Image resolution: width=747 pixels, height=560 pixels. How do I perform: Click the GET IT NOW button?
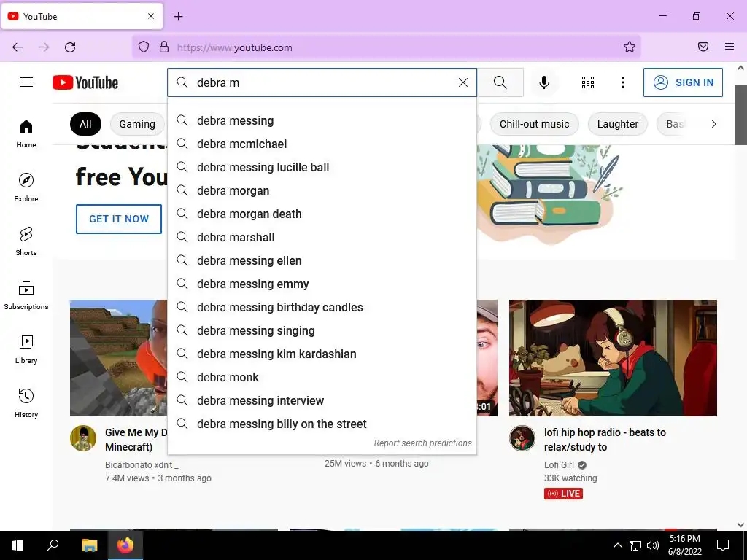(x=119, y=219)
